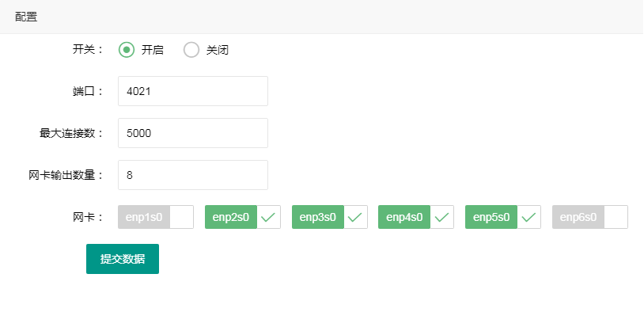Click the green checkmark icon beside enp3s0

[x=355, y=217]
